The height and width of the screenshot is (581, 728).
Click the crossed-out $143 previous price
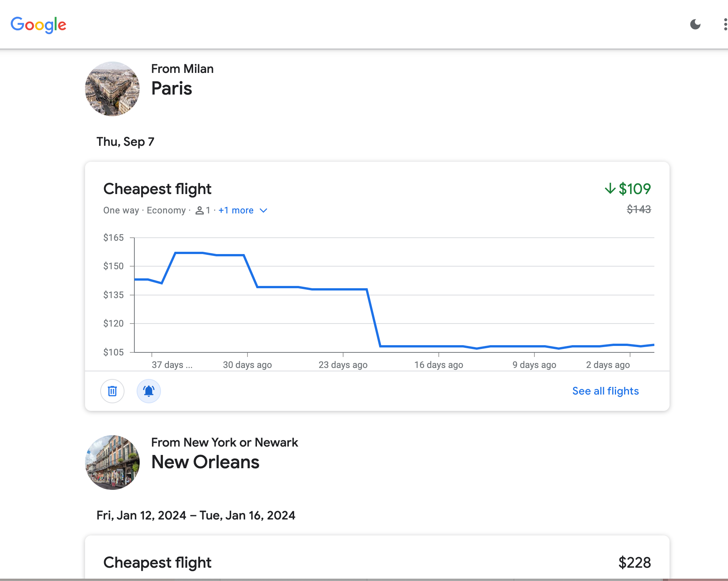638,209
